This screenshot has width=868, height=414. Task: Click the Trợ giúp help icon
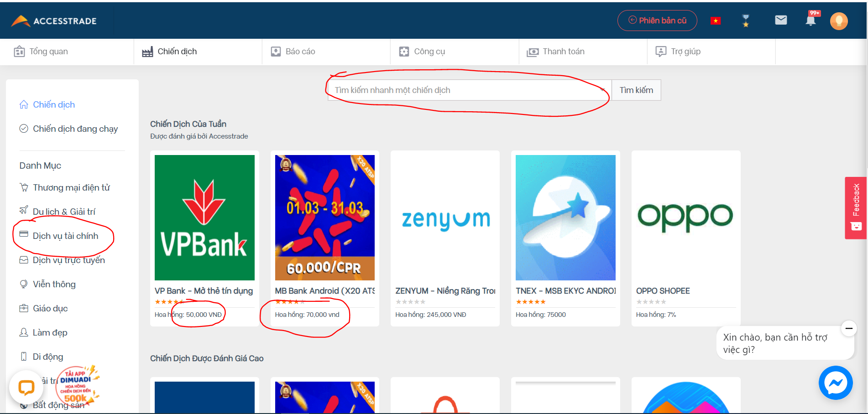(661, 52)
